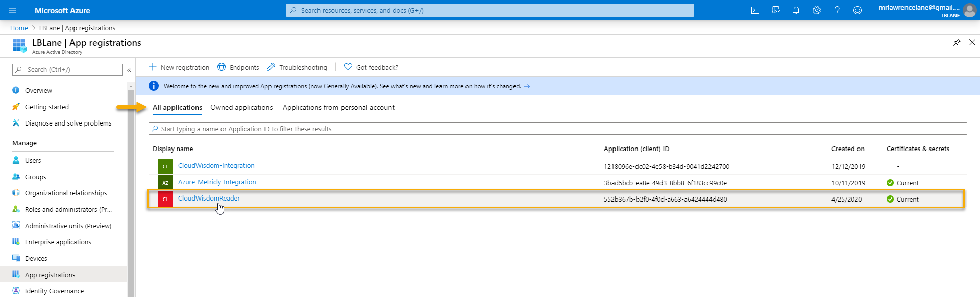Switch to Applications from personal account tab

coord(338,107)
